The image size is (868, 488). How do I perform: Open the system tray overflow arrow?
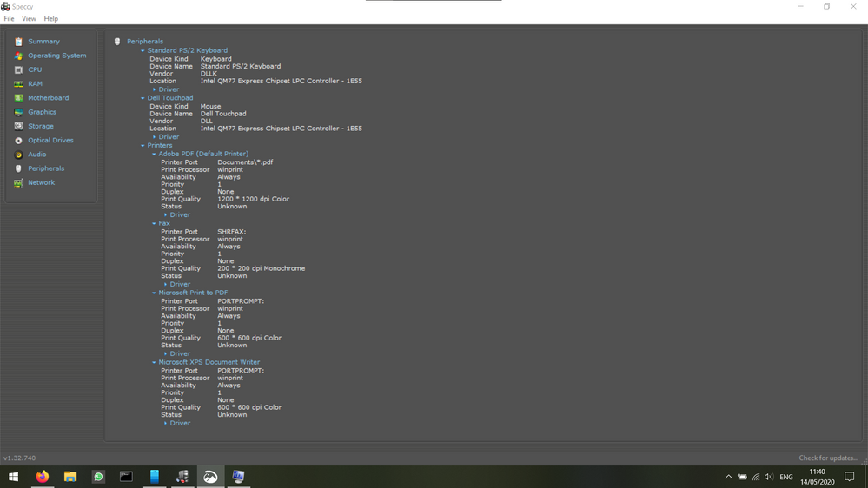tap(728, 477)
